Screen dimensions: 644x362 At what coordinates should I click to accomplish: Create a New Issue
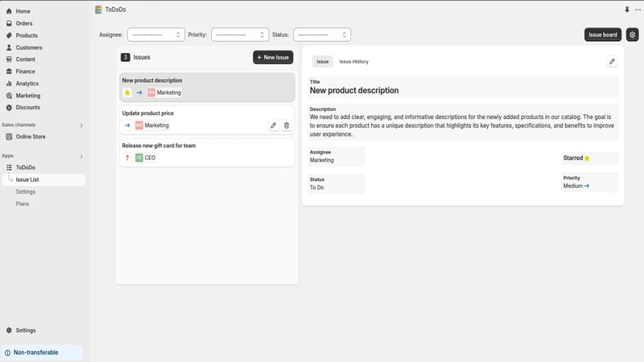273,57
